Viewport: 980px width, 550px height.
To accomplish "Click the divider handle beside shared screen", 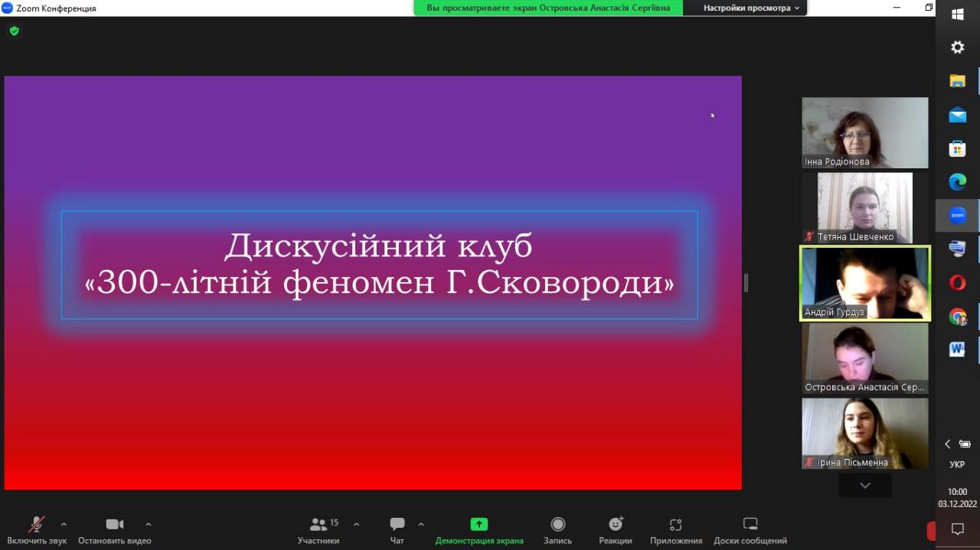I will pos(746,283).
